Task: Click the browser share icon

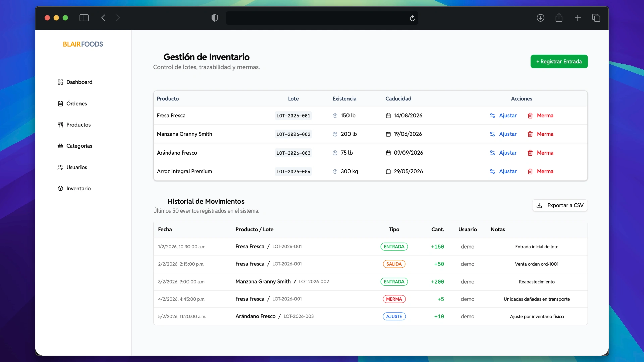Action: 559,18
